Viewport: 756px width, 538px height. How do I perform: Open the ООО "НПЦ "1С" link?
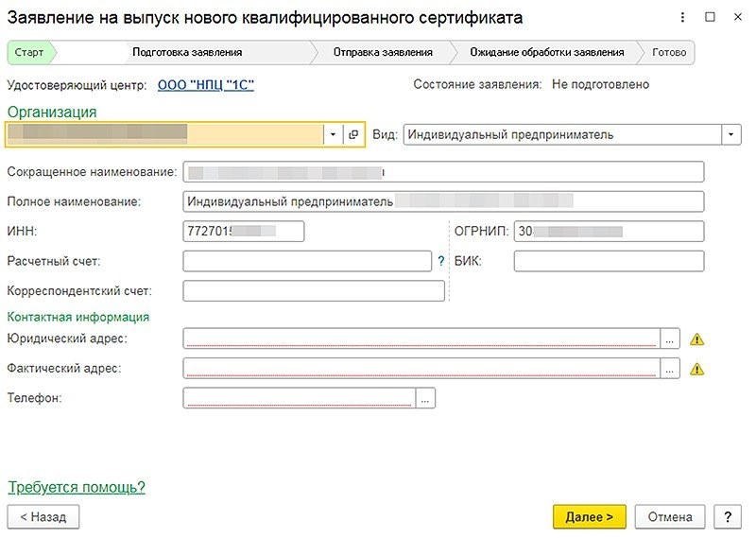click(205, 85)
